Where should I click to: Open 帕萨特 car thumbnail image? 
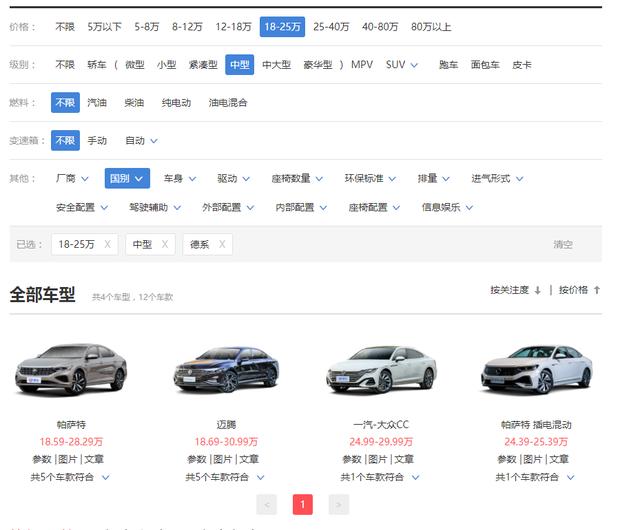click(x=71, y=370)
